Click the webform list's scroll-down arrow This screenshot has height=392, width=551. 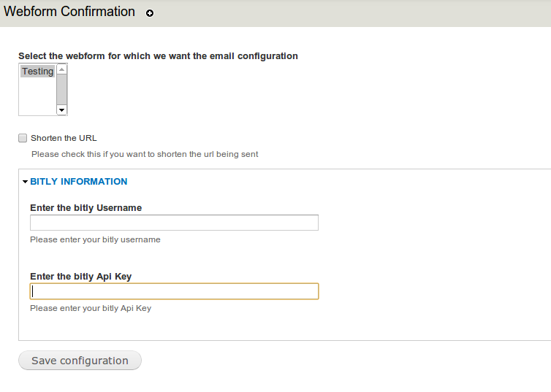click(x=62, y=109)
